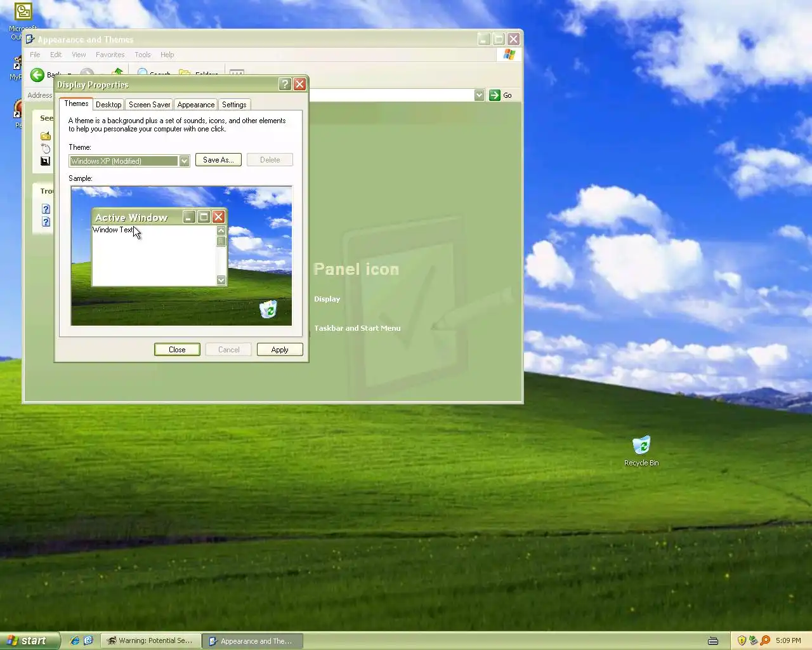Viewport: 812px width, 650px height.
Task: Click the Windows flag logo in menu bar
Action: pyautogui.click(x=509, y=55)
